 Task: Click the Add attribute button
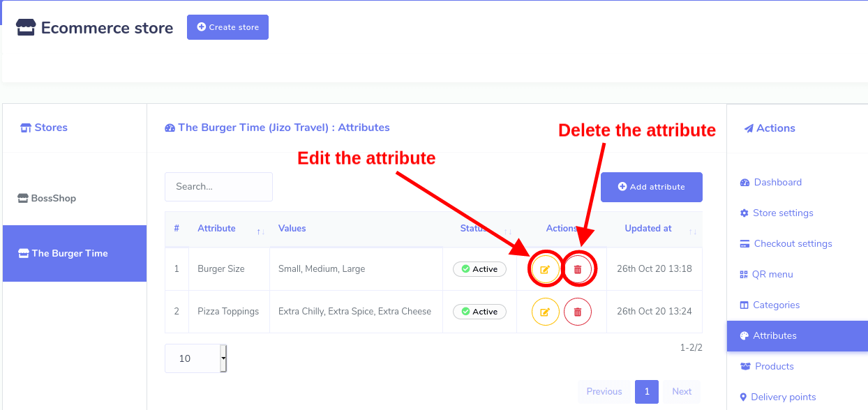pos(651,187)
